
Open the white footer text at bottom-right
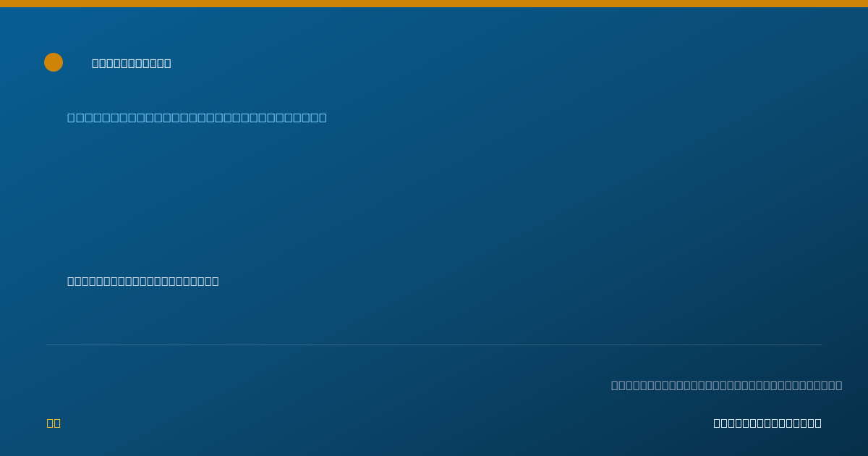coord(767,423)
